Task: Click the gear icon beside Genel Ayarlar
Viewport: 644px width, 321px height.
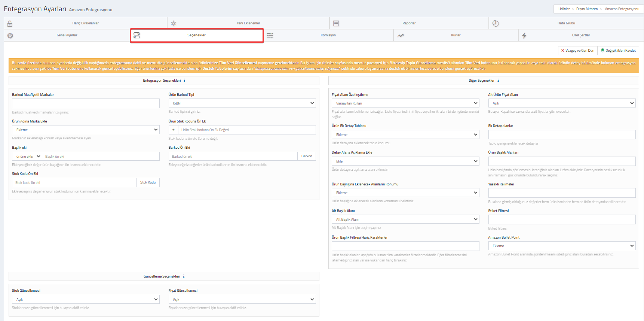Action: 10,36
